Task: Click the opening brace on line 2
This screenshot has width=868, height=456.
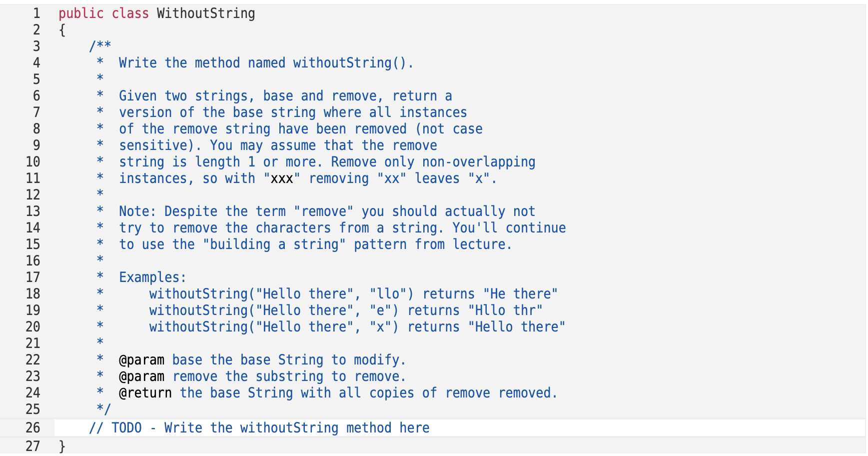Action: pyautogui.click(x=62, y=30)
